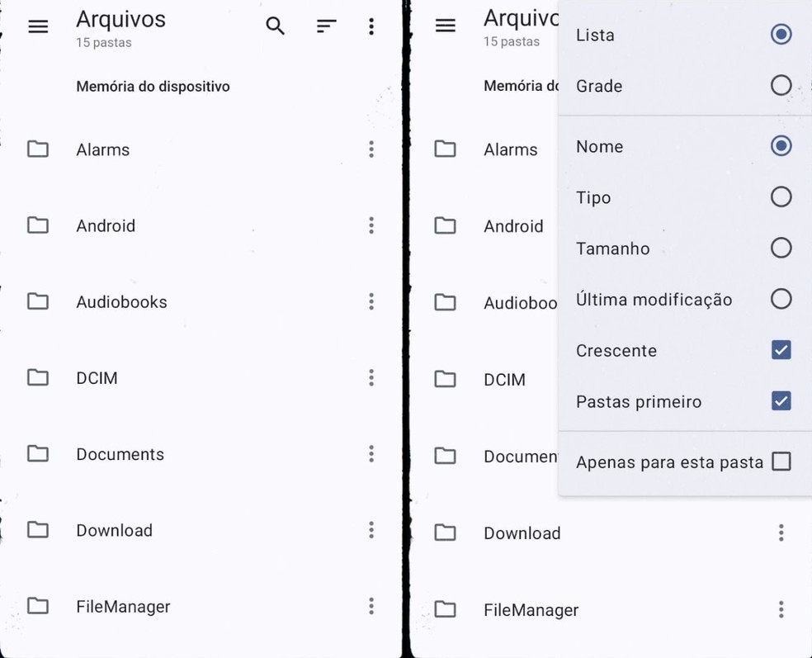
Task: Open the FileManager folder options menu
Action: click(371, 606)
